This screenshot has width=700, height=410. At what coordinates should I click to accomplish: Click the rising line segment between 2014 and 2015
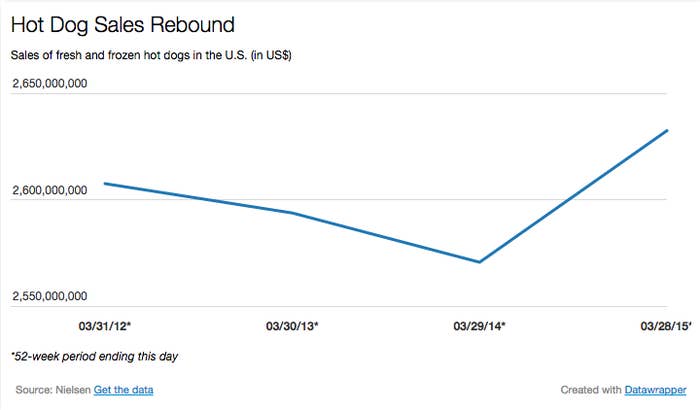[573, 196]
